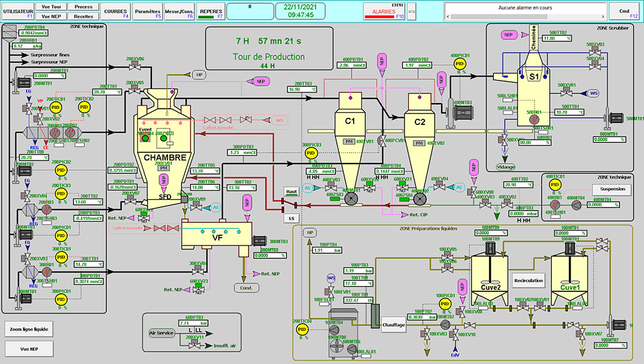Screen dimensions: 644x364
Task: Click the NEP tag above VF
Action: (247, 204)
